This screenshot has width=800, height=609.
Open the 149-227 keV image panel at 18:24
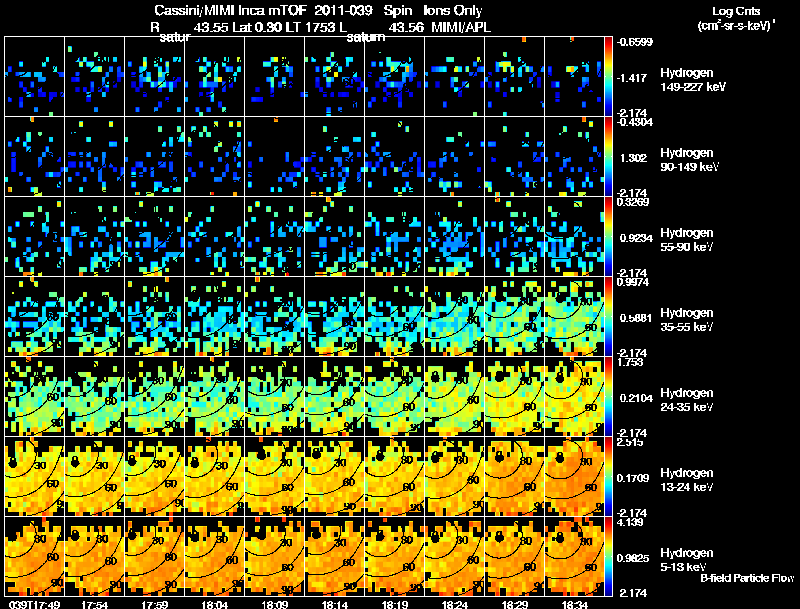[x=455, y=77]
